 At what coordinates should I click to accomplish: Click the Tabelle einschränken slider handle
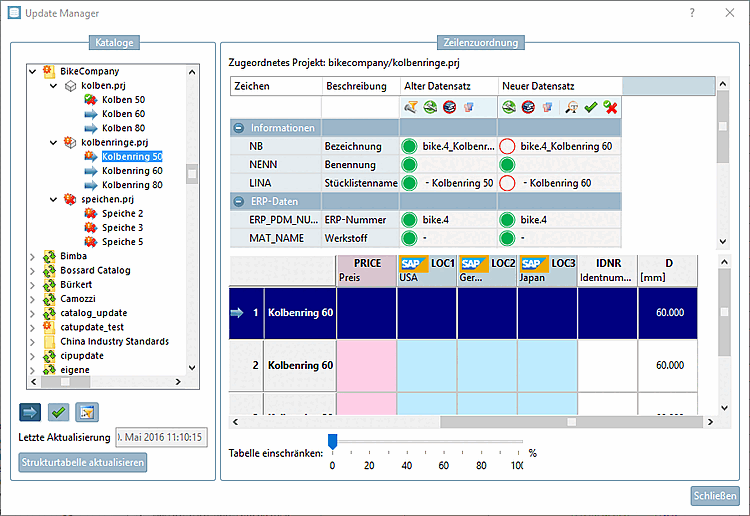[x=333, y=441]
